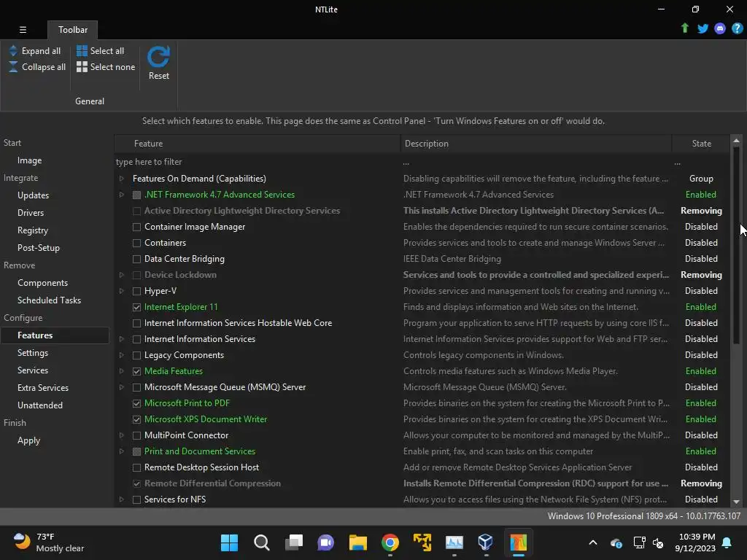This screenshot has width=747, height=560.
Task: Toggle the Container Image Manager checkbox
Action: 136,227
